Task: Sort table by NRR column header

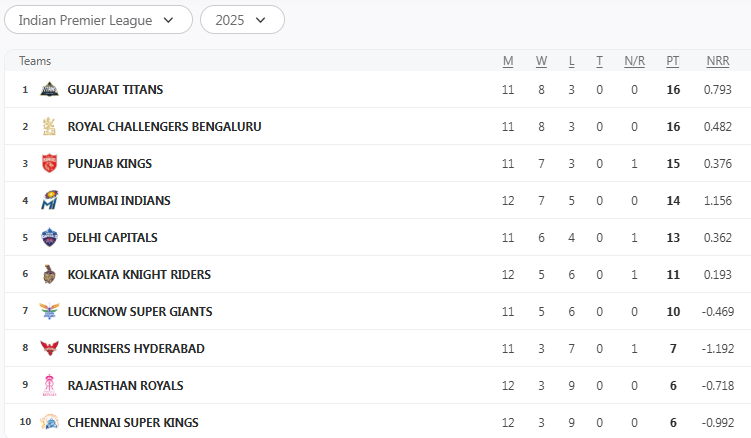Action: coord(717,61)
